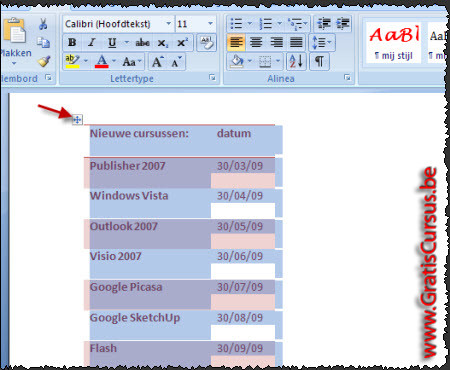Cut selection with scissors icon
Viewport: 450px width, 370px height.
coord(43,24)
